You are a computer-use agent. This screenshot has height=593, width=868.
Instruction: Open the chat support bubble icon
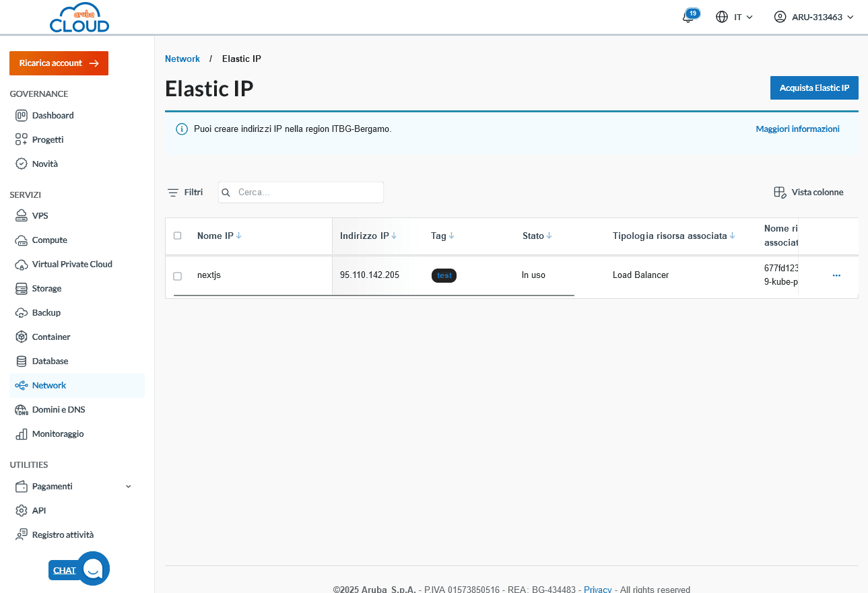point(93,569)
